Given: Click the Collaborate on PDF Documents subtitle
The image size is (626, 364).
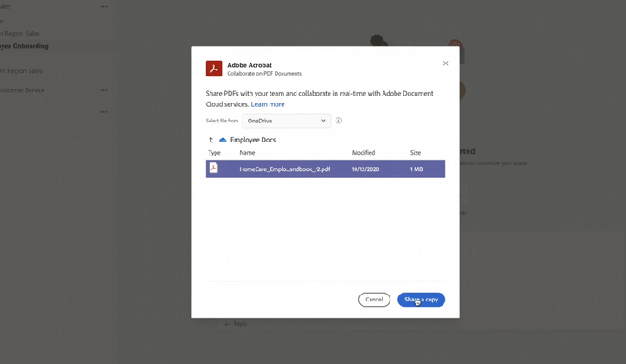Looking at the screenshot, I should (x=264, y=74).
